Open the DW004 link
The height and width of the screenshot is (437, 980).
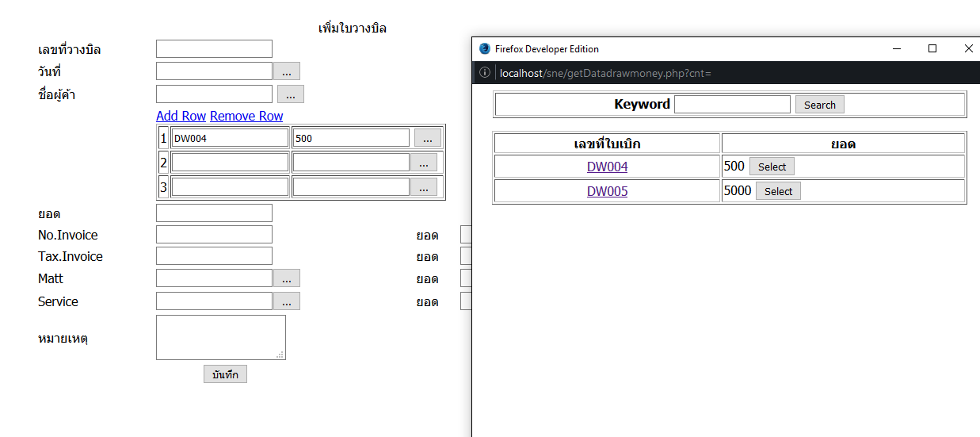[607, 167]
